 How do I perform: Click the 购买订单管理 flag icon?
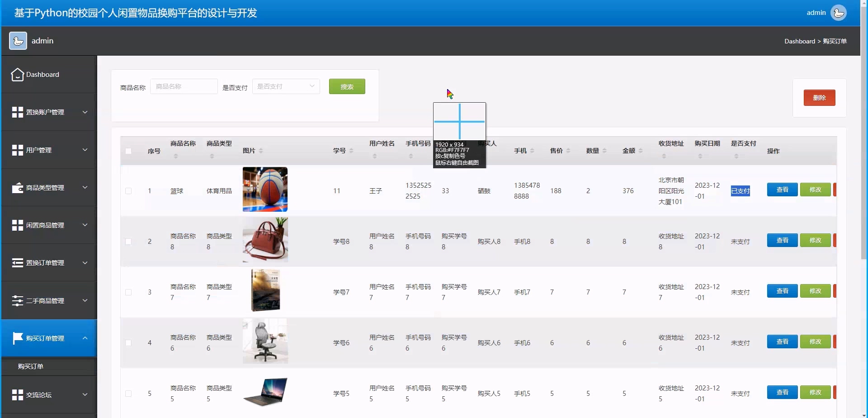17,338
